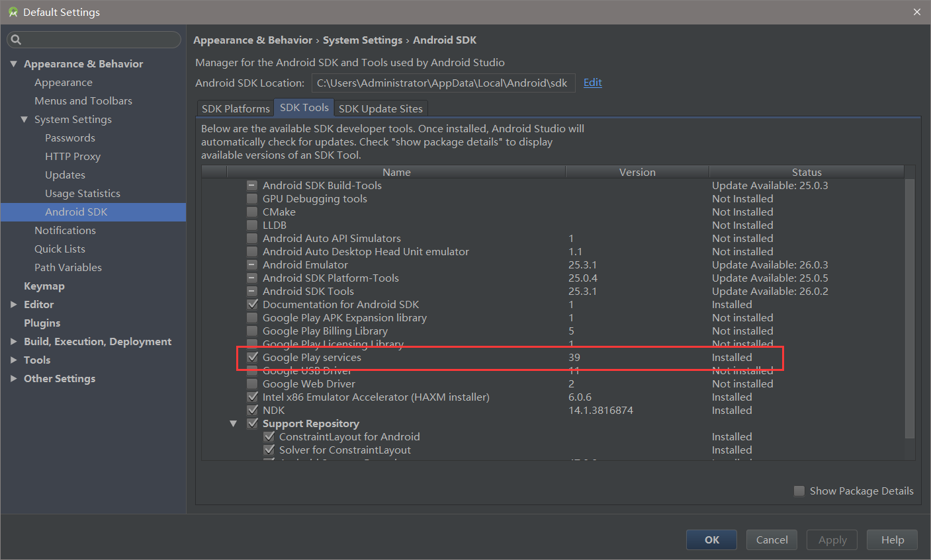Collapse the Appearance & Behavior tree node
The width and height of the screenshot is (931, 560).
(x=14, y=64)
